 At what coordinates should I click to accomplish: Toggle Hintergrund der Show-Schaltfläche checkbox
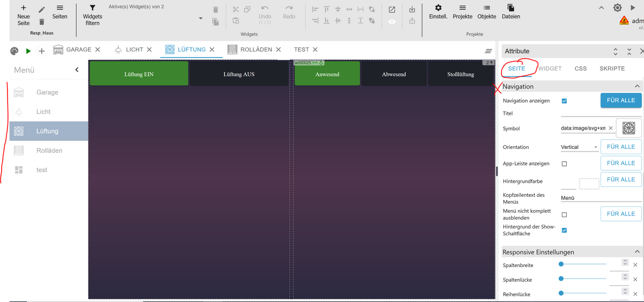564,230
